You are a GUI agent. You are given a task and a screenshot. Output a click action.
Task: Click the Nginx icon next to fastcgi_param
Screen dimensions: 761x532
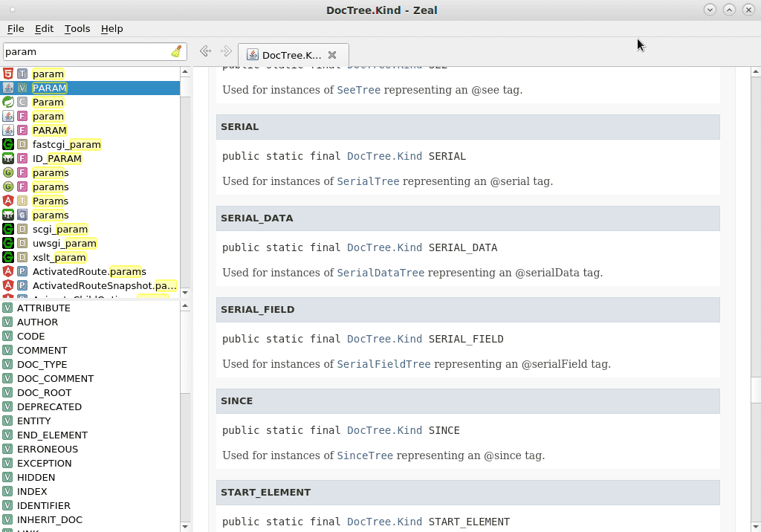7,144
